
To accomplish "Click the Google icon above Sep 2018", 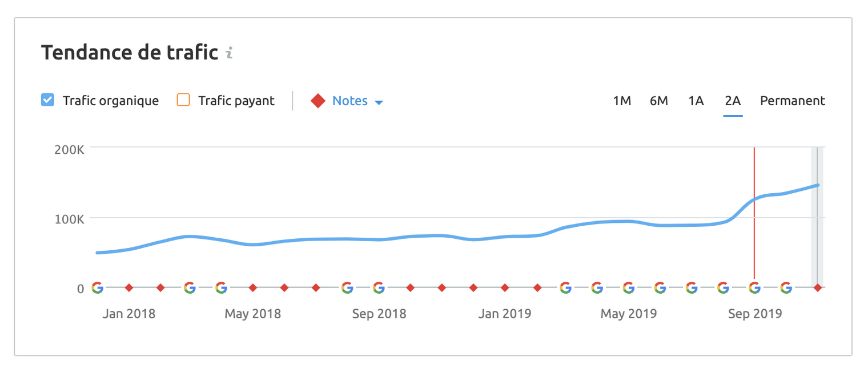I will tap(379, 287).
